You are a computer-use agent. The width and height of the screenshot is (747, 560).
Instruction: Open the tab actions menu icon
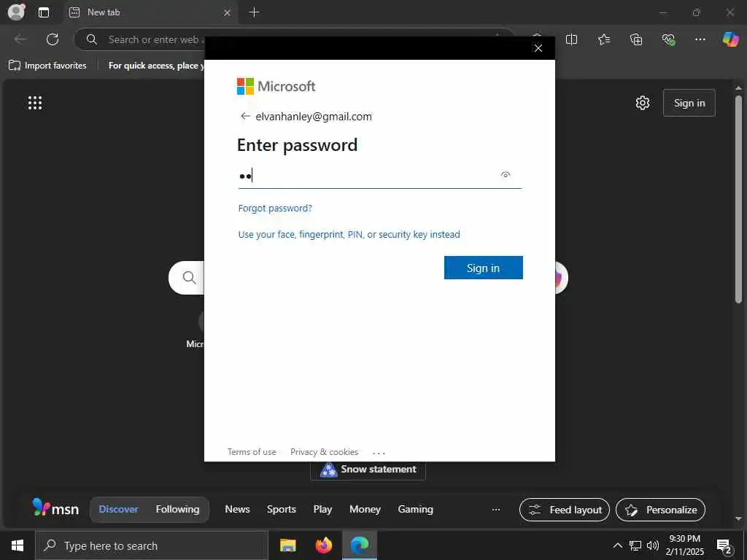pyautogui.click(x=43, y=12)
